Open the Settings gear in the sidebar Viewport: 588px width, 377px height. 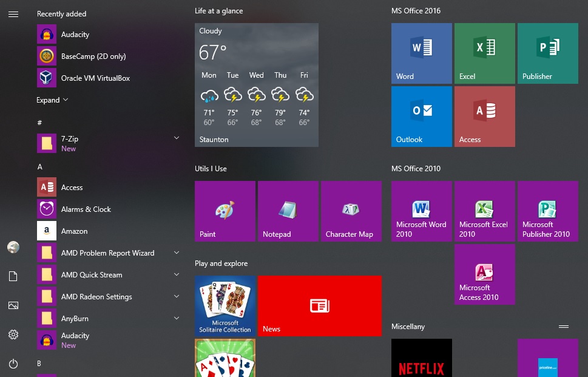[13, 335]
